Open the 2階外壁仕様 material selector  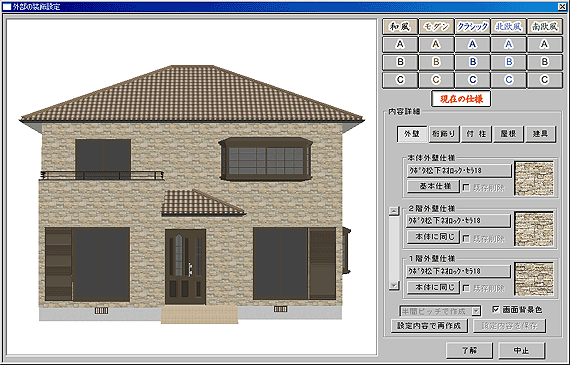coord(458,221)
